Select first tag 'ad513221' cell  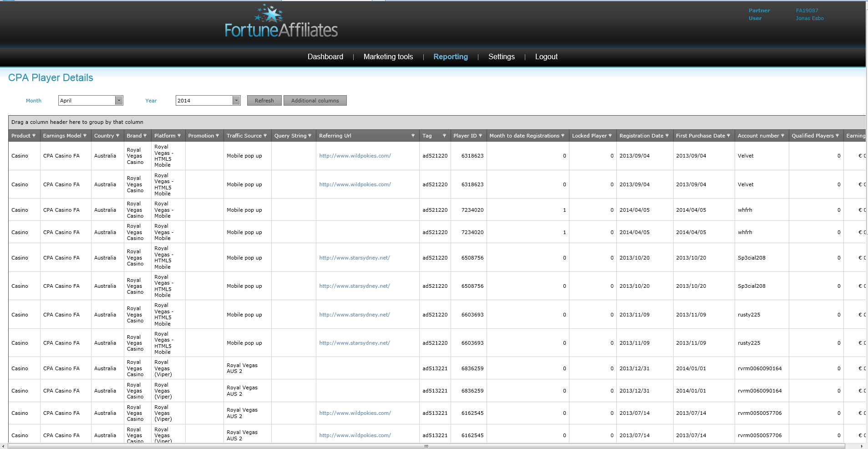coord(435,368)
